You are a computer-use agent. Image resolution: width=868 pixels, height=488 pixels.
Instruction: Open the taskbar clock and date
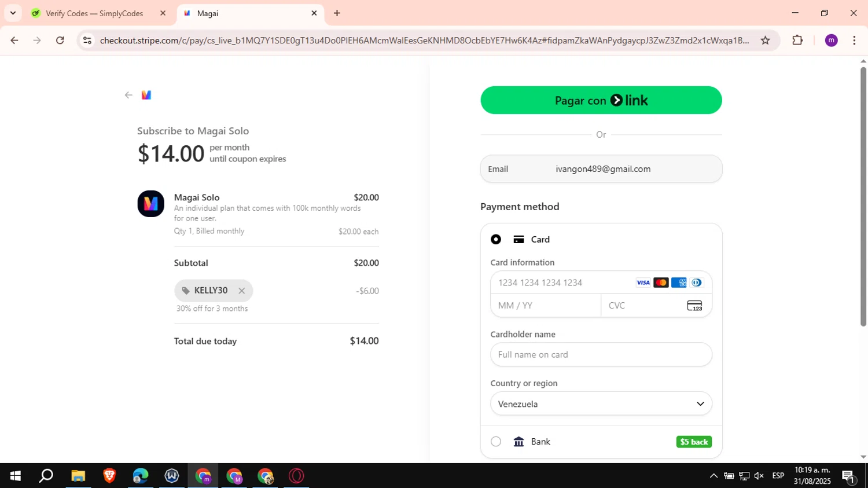pyautogui.click(x=812, y=476)
